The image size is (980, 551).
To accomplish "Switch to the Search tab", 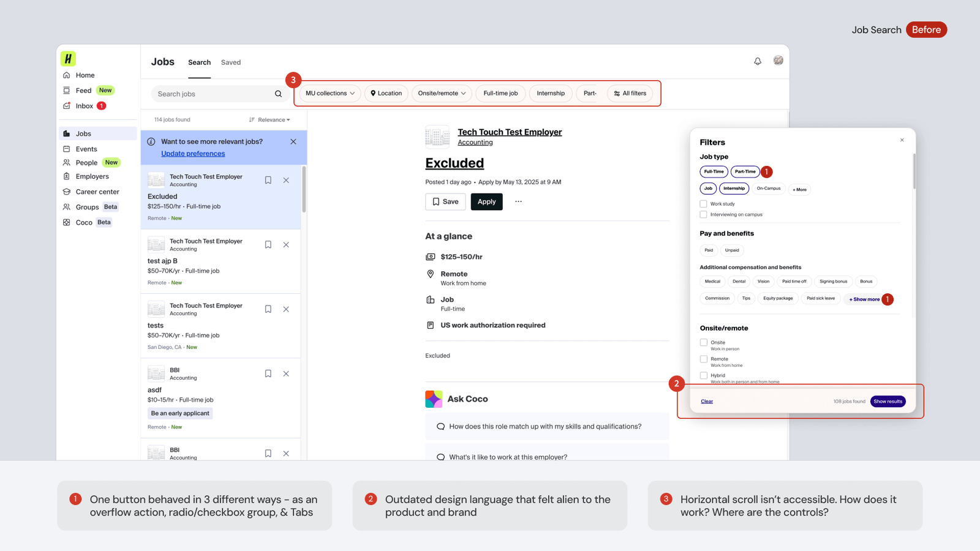I will [x=199, y=62].
